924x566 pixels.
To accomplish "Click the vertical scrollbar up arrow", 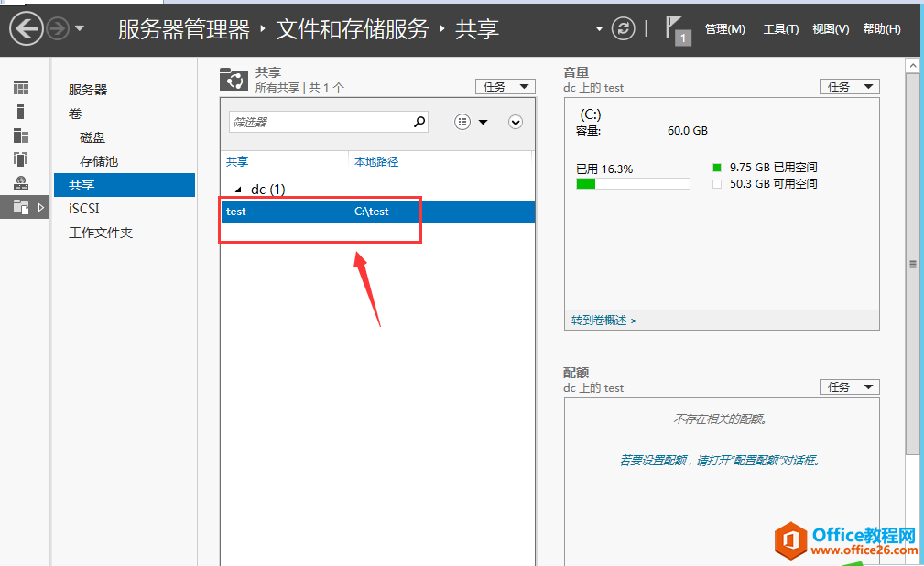I will 912,65.
